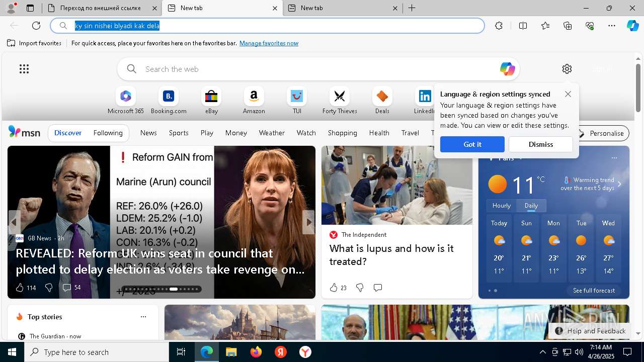
Task: Open Money category on MSN
Action: [x=236, y=133]
